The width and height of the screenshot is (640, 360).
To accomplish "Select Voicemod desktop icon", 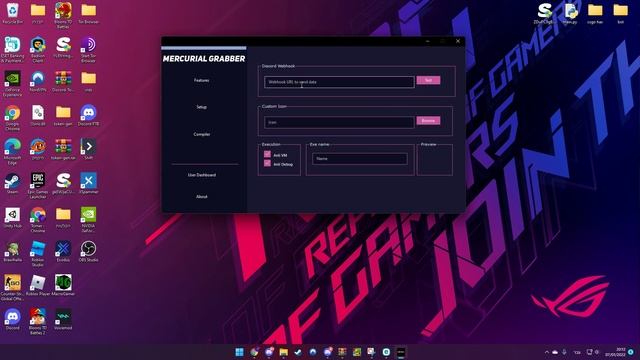I will tap(63, 320).
